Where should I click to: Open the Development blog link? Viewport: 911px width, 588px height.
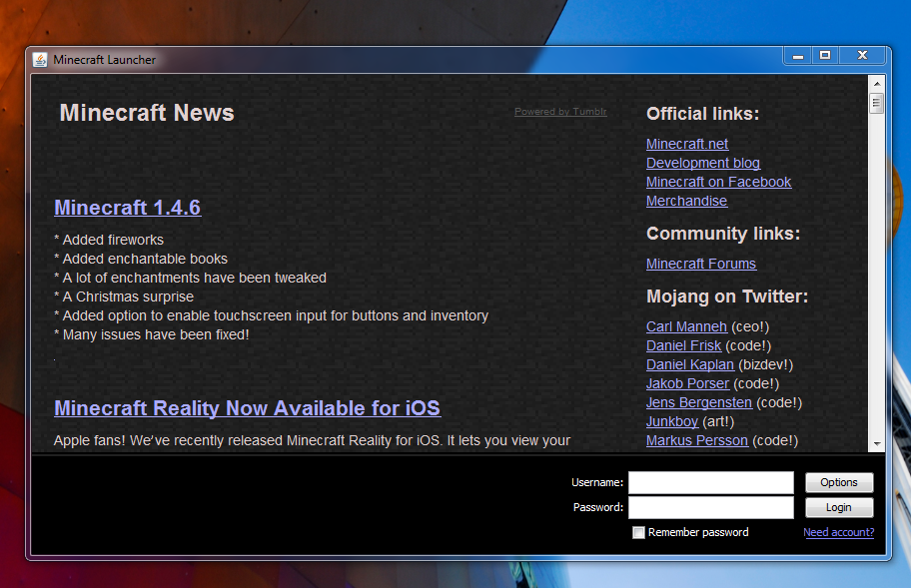(x=703, y=163)
